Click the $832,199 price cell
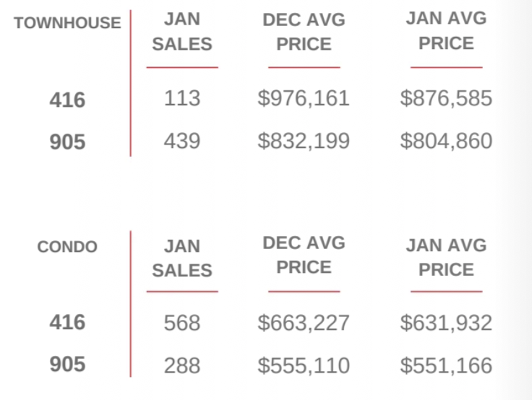 click(x=304, y=141)
